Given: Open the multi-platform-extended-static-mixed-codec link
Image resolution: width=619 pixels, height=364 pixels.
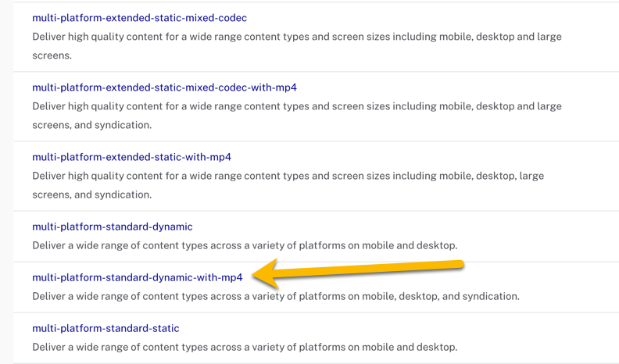Looking at the screenshot, I should pos(139,18).
